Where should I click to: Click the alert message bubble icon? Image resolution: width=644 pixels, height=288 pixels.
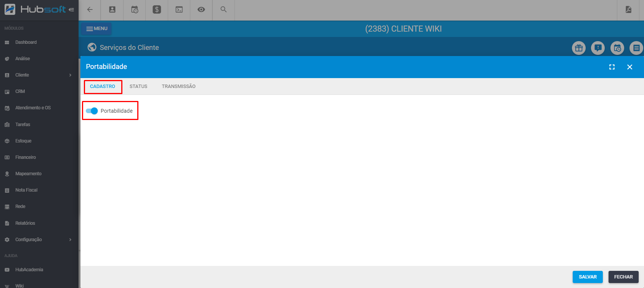pos(598,48)
